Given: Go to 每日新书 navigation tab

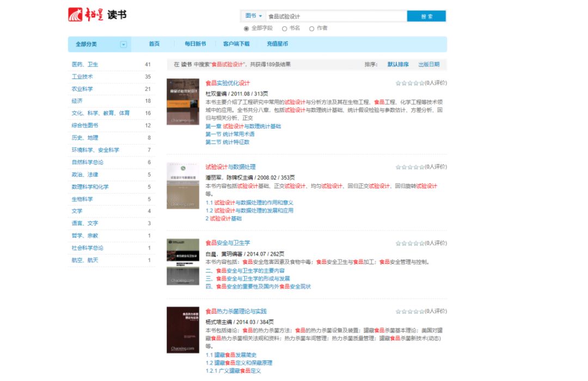Looking at the screenshot, I should tap(195, 44).
